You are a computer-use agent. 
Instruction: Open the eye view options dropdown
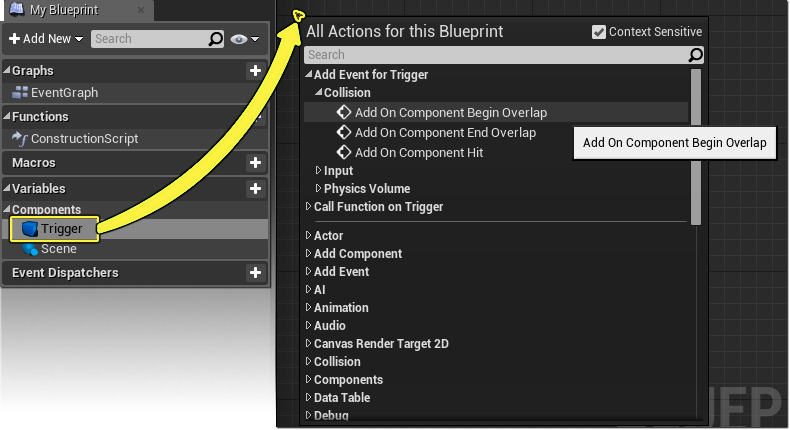click(244, 39)
